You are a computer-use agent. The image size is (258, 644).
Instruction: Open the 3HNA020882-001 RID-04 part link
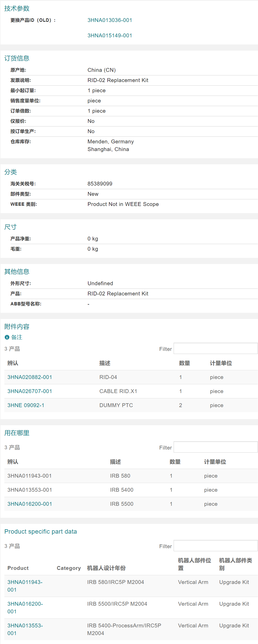click(x=30, y=377)
